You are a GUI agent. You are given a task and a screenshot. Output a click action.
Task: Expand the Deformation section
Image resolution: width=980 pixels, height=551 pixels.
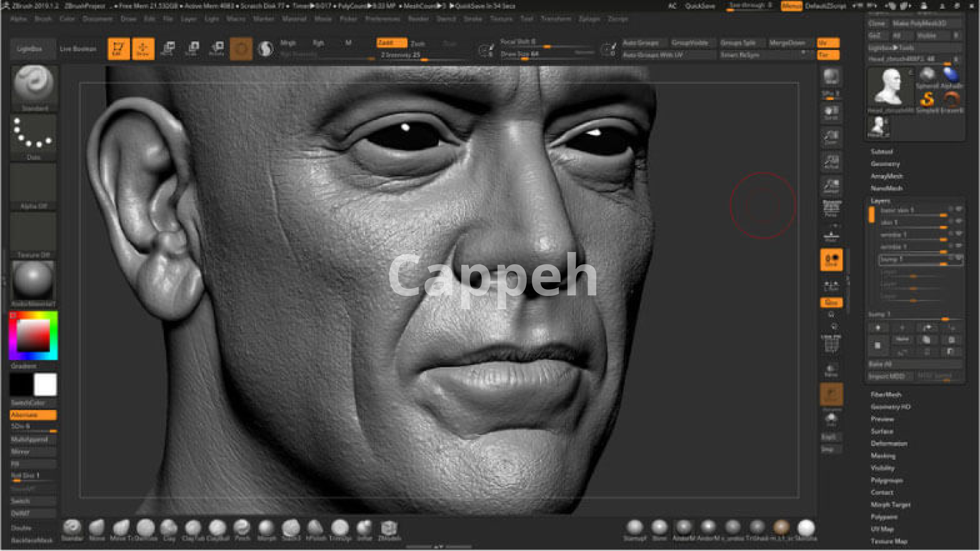pos(889,443)
